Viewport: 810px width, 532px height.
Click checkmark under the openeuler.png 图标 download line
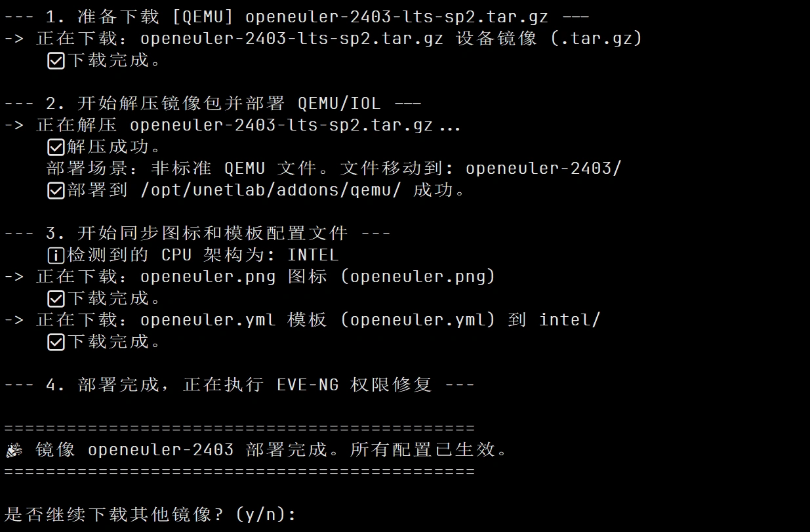tap(56, 299)
